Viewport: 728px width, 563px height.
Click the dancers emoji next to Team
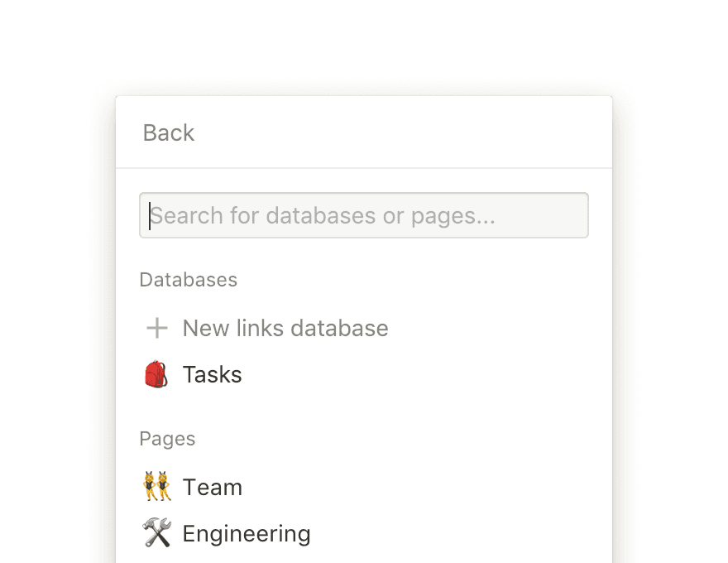(x=156, y=487)
